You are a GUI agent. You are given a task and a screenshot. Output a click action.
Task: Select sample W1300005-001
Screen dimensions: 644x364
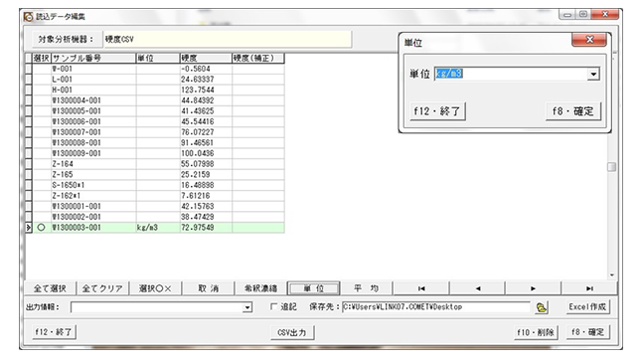[93, 111]
